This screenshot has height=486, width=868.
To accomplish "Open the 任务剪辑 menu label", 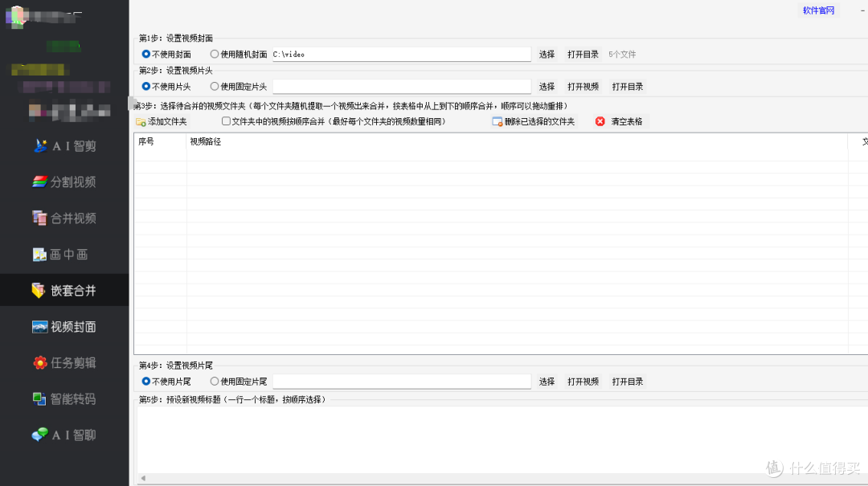I will click(73, 363).
